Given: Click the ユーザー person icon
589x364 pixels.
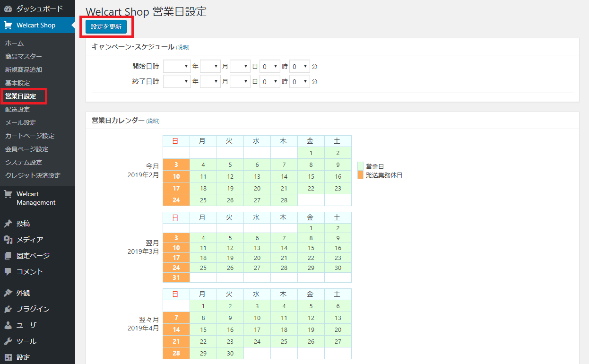Looking at the screenshot, I should pyautogui.click(x=8, y=325).
